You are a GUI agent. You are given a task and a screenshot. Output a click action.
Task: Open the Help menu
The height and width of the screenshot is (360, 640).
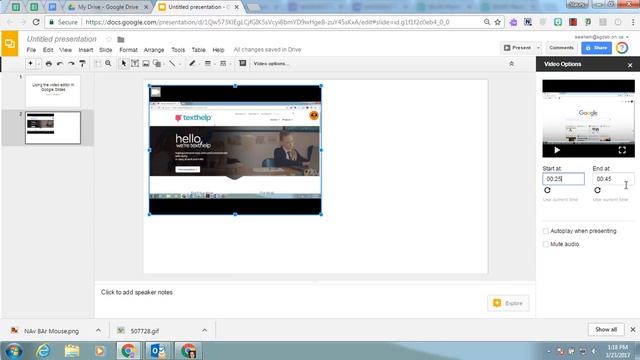click(218, 50)
